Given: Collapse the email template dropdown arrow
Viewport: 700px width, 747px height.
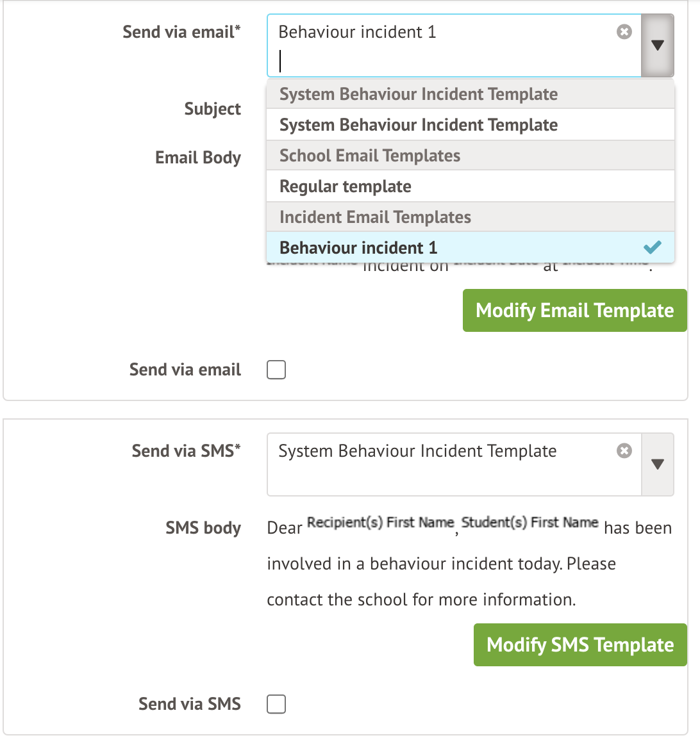Looking at the screenshot, I should (x=657, y=45).
